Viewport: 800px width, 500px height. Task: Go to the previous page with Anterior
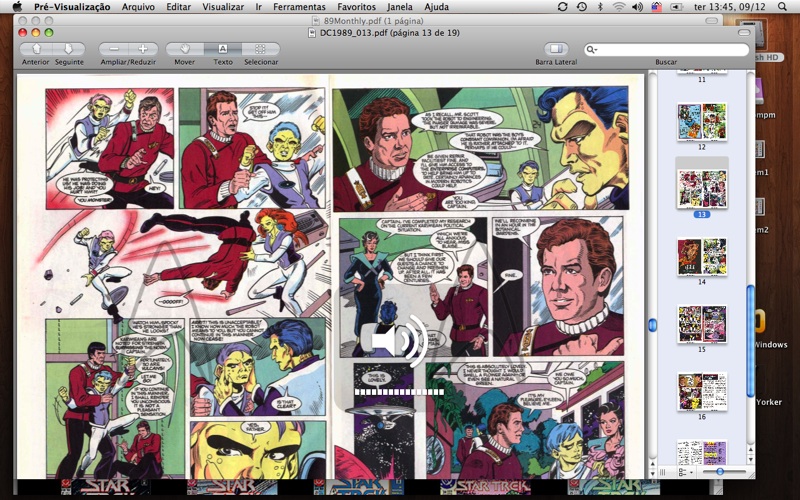click(36, 49)
